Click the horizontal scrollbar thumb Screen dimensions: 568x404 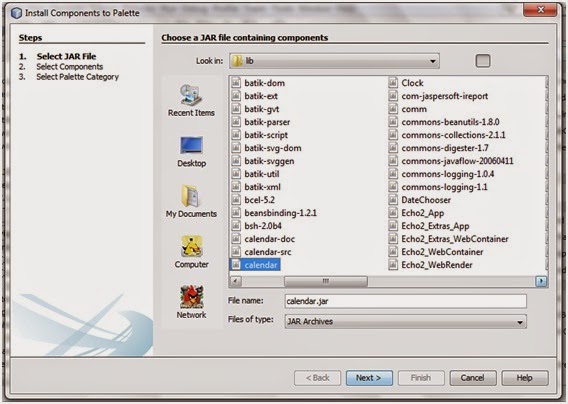tap(326, 281)
